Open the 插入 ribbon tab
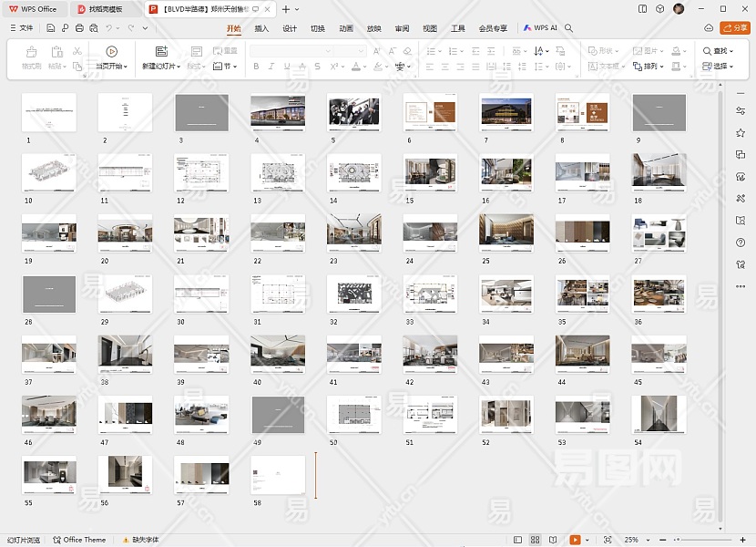Screen dimensions: 756x547 click(261, 28)
